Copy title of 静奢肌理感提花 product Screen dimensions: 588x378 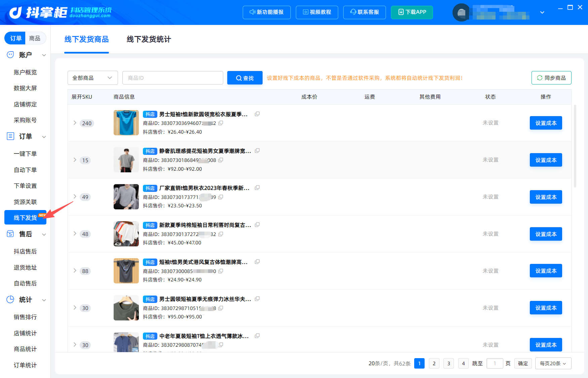pos(257,151)
